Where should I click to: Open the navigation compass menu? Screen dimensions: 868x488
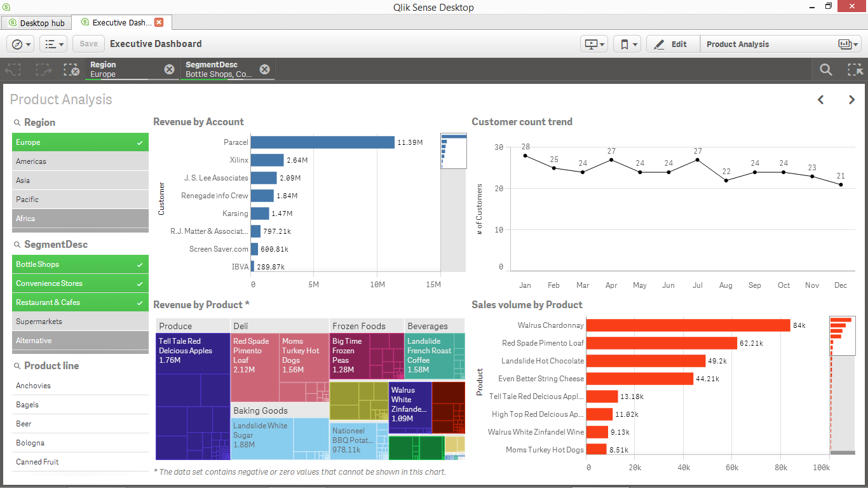click(x=21, y=44)
